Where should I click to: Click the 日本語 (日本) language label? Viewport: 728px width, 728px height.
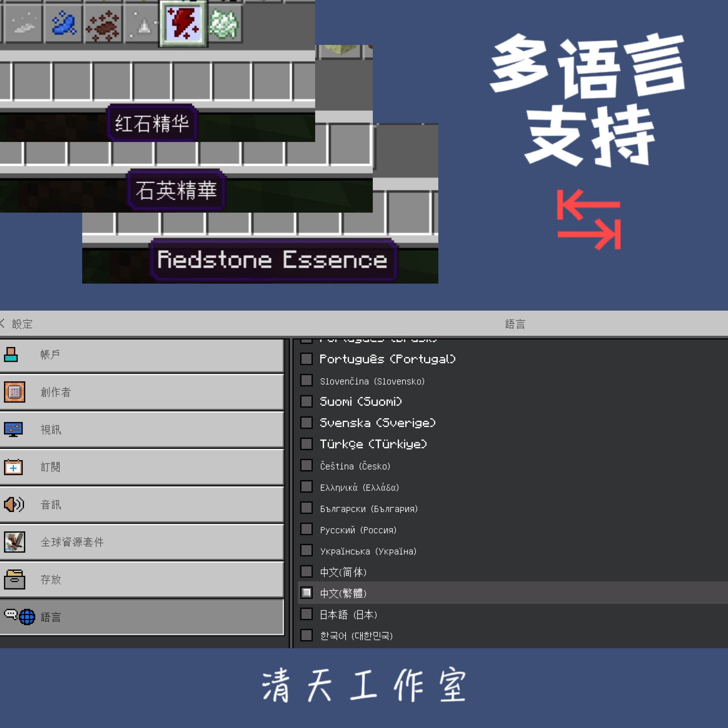pyautogui.click(x=349, y=615)
